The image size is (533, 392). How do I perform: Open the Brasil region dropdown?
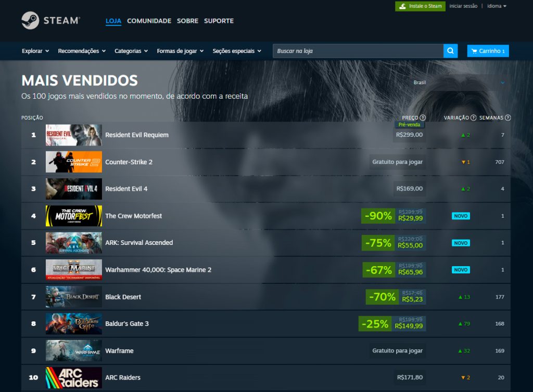(458, 83)
